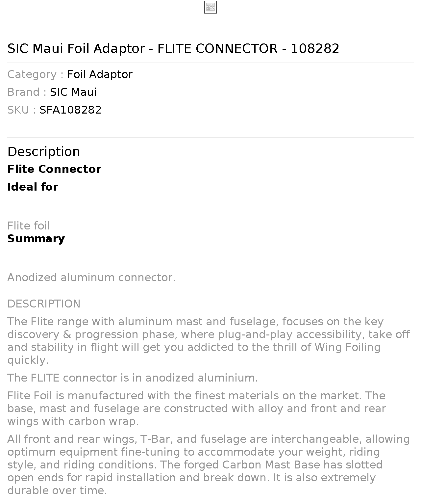This screenshot has height=504, width=421.
Task: Click the Description section heading
Action: pos(44,152)
